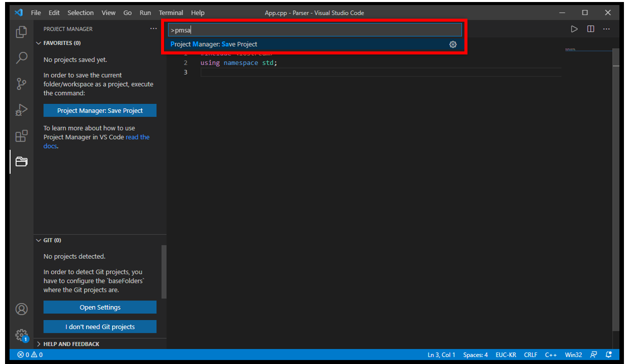Change language mode C++
Screen dimensions: 630x364
(x=551, y=354)
